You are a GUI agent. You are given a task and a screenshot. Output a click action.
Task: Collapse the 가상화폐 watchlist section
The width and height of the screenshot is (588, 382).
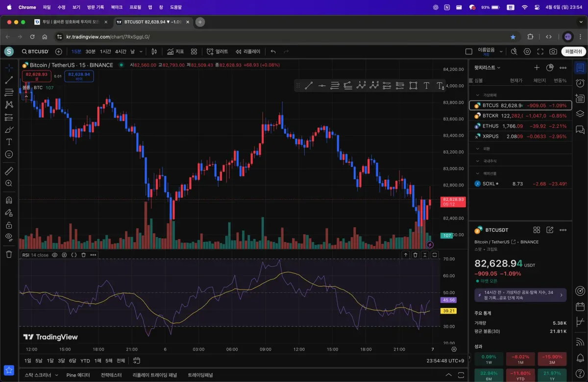pyautogui.click(x=478, y=95)
